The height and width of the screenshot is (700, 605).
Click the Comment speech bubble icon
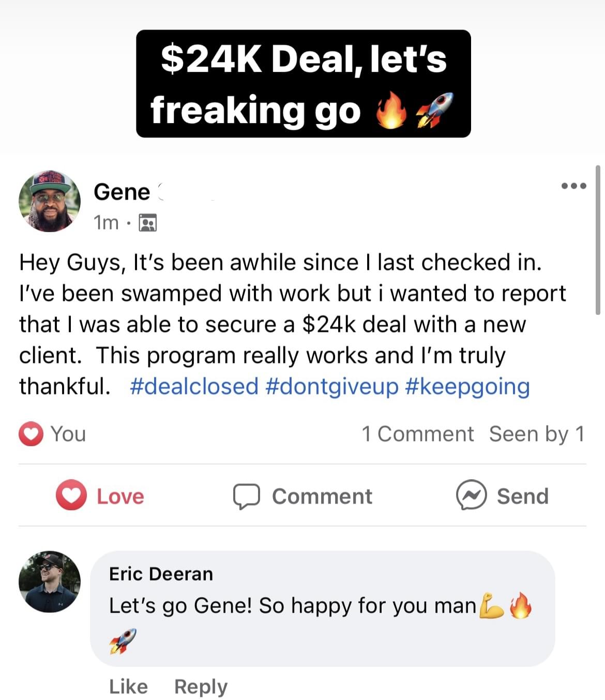pyautogui.click(x=246, y=496)
